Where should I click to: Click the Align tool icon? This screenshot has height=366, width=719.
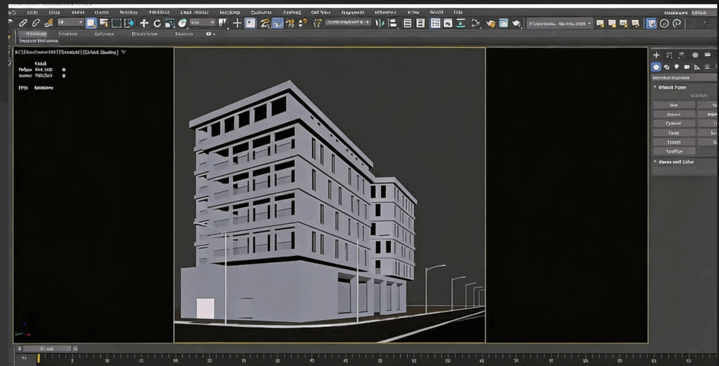pos(393,23)
